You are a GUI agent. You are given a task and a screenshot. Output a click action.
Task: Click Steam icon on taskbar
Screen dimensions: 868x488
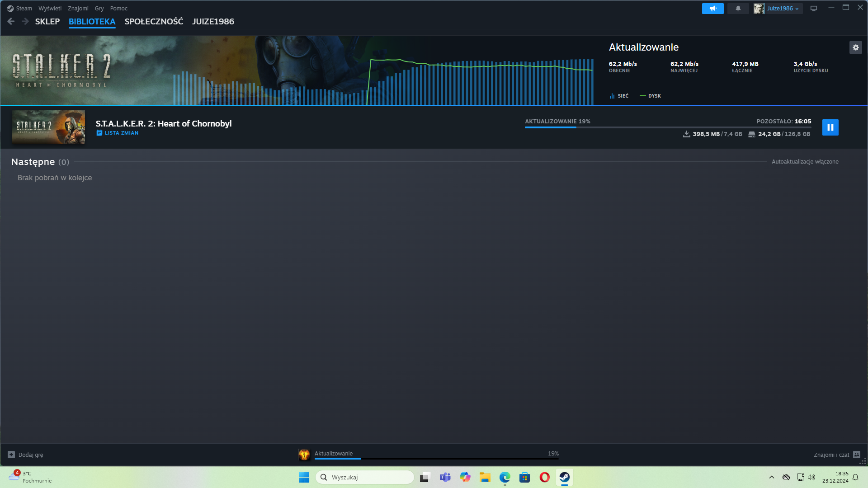[564, 477]
